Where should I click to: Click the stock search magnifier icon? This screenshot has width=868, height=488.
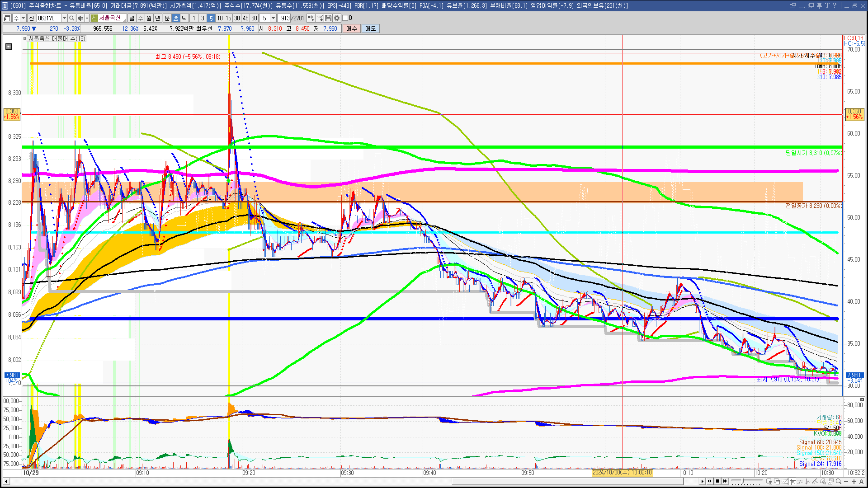(x=71, y=18)
